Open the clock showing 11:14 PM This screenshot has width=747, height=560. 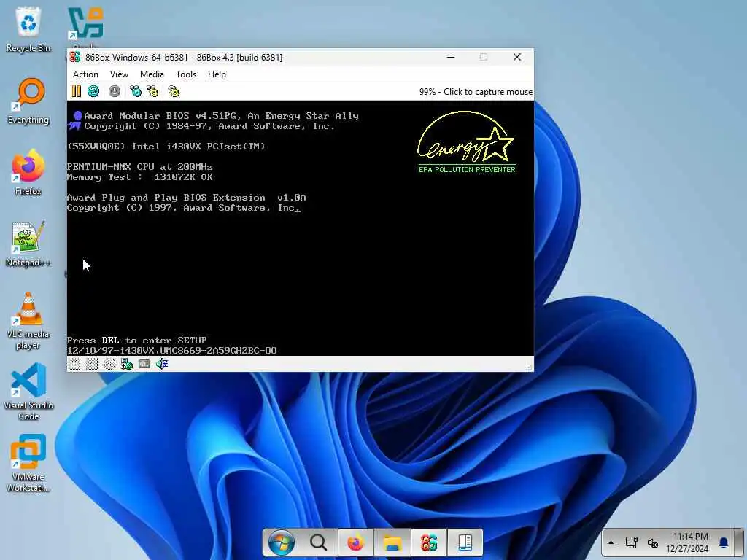[687, 542]
